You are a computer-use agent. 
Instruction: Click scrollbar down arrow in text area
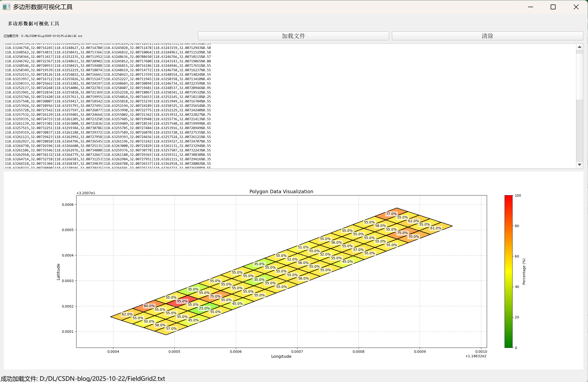click(x=579, y=165)
